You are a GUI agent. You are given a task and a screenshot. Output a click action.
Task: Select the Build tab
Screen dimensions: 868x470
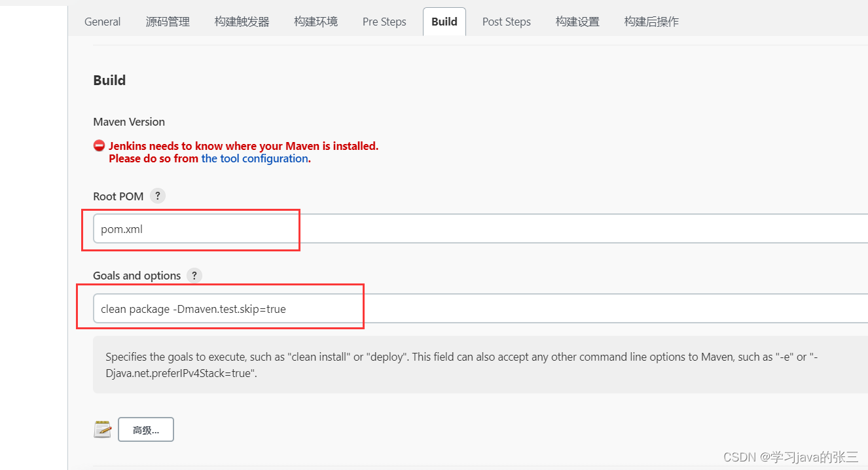click(x=444, y=21)
